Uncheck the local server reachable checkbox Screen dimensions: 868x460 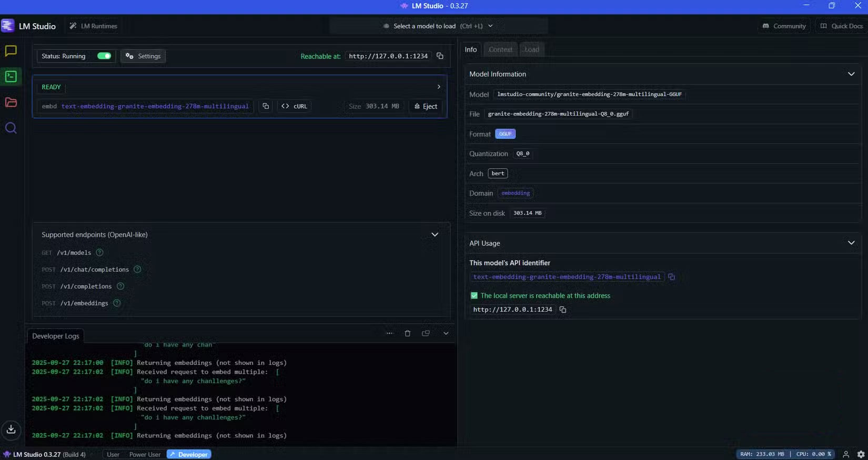474,296
